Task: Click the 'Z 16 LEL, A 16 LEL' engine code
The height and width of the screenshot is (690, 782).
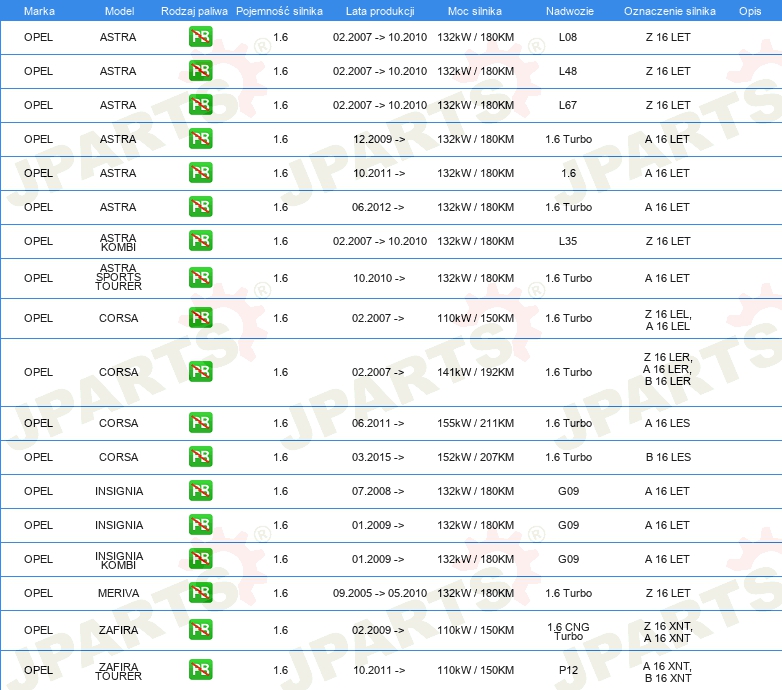Action: coord(668,320)
